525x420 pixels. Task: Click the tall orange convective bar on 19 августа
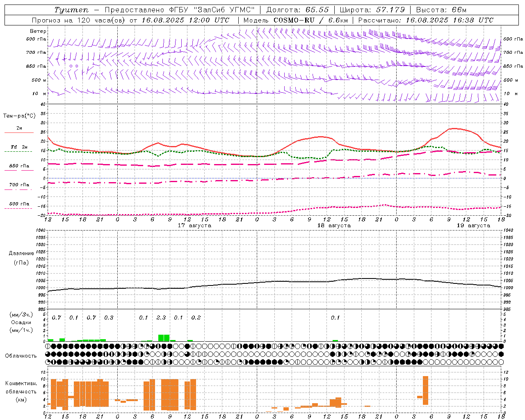(425, 390)
